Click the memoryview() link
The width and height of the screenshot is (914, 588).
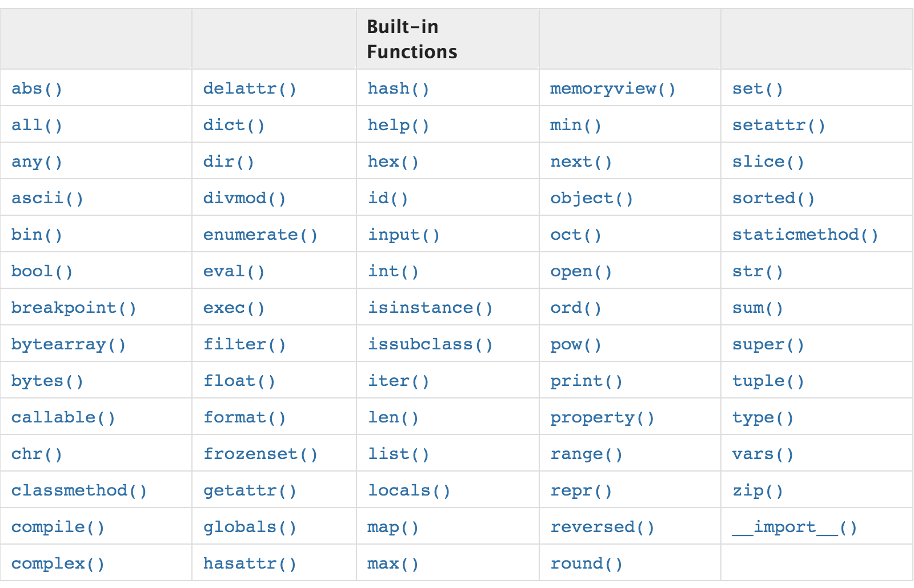tap(612, 88)
